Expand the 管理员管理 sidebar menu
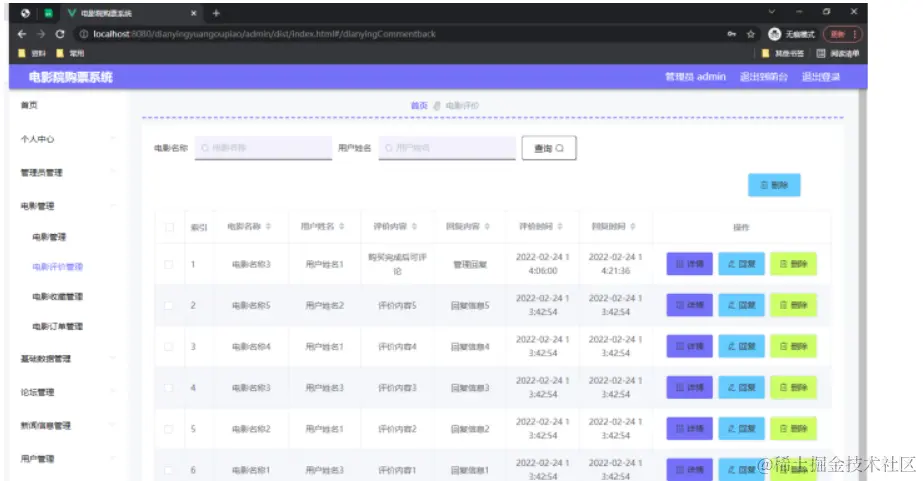Viewport: 923px width, 481px height. tap(68, 173)
